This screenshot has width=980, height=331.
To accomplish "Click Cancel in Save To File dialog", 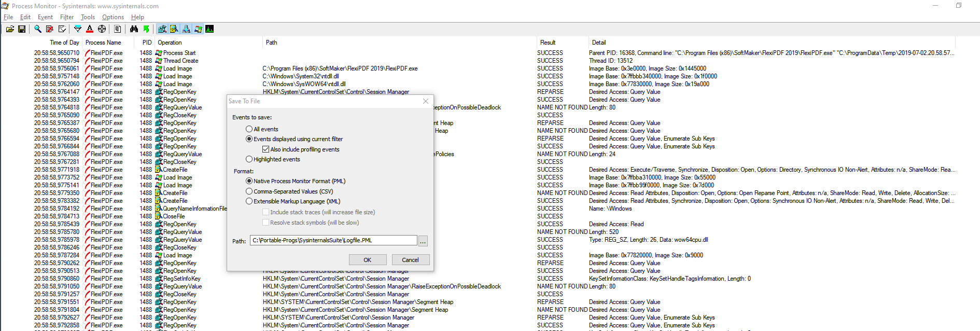I will (410, 260).
